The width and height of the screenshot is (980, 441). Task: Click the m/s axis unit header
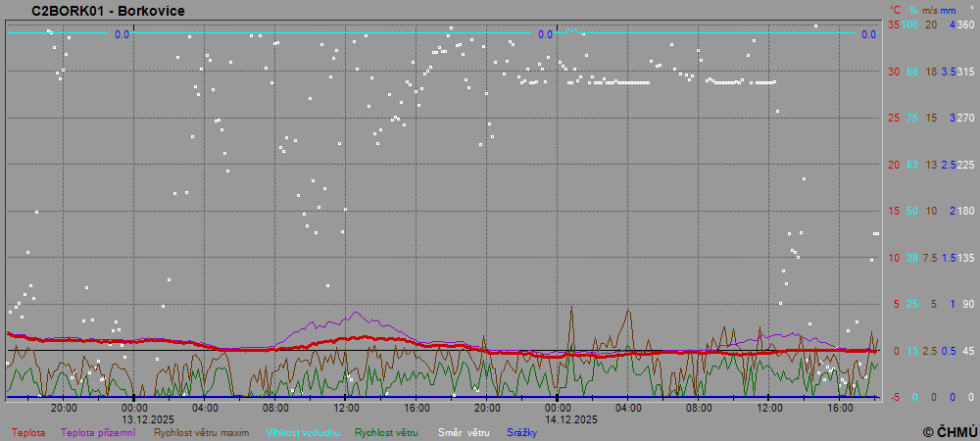point(930,11)
